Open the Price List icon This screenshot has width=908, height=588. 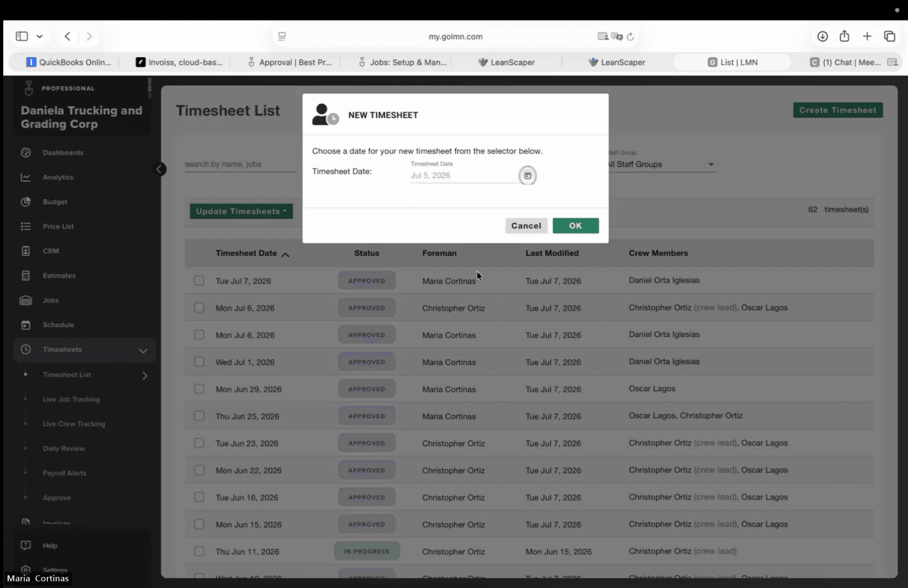click(x=26, y=226)
